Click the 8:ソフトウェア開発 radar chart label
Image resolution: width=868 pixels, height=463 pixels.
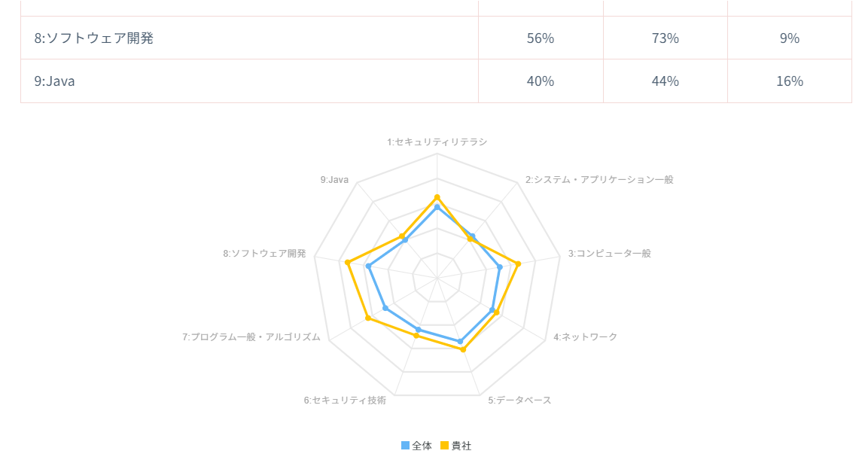click(x=264, y=254)
